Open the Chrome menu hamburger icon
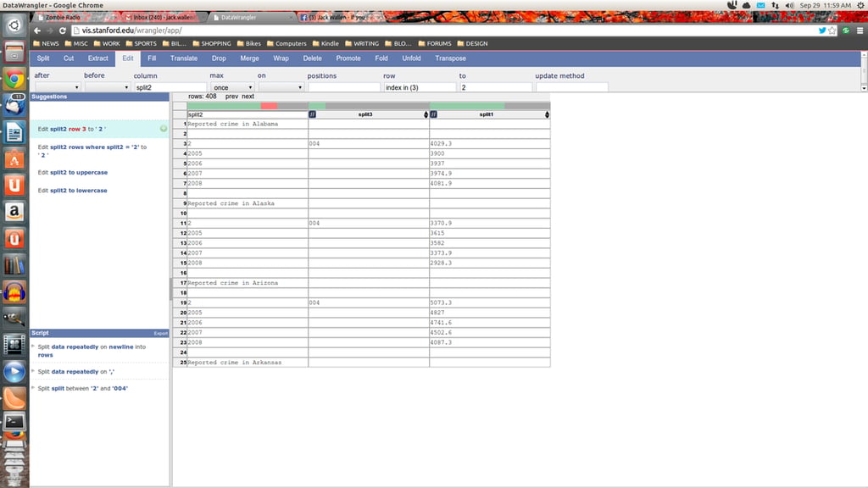Viewport: 868px width, 488px height. [x=860, y=30]
